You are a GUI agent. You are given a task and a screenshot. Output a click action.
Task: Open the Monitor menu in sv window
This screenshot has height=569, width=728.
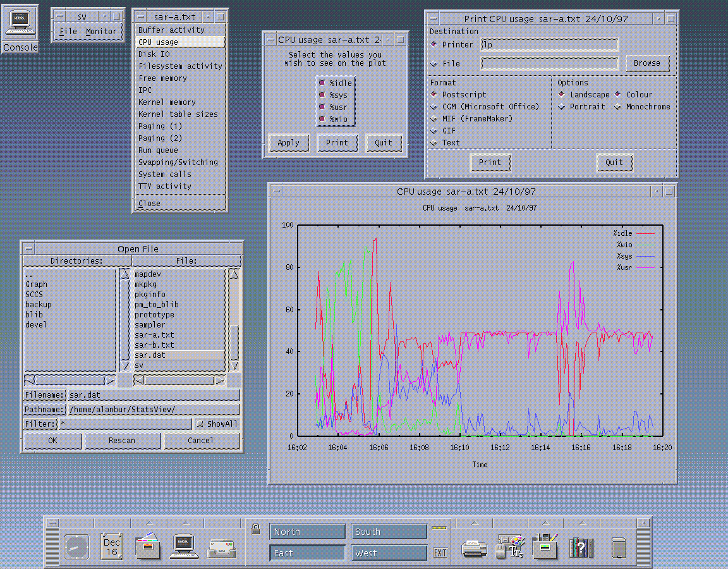click(101, 32)
